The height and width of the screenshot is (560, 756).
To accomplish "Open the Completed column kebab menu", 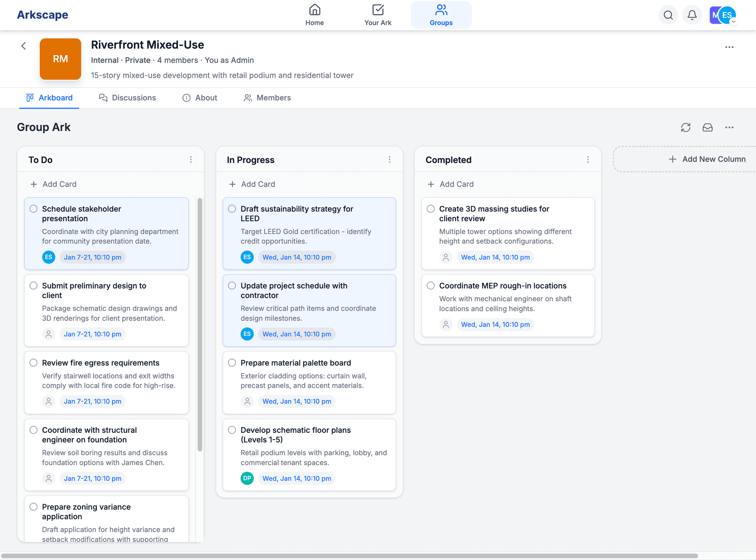I will click(x=588, y=159).
